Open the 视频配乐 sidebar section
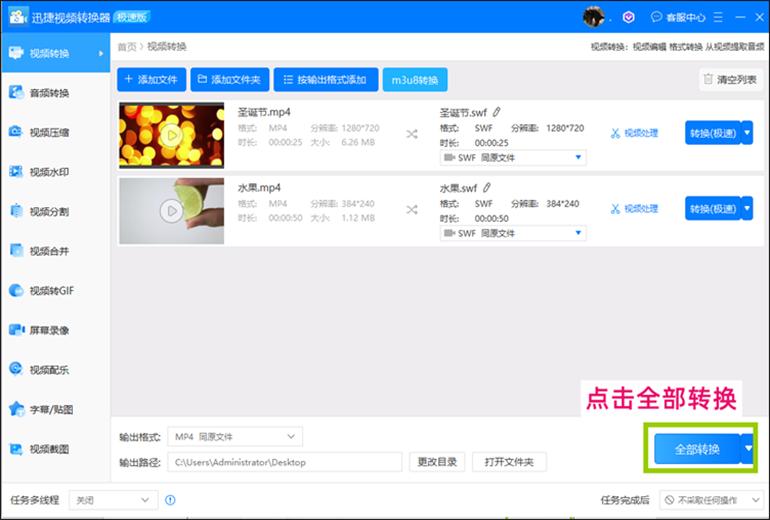Screen dimensions: 770x520 pos(55,370)
